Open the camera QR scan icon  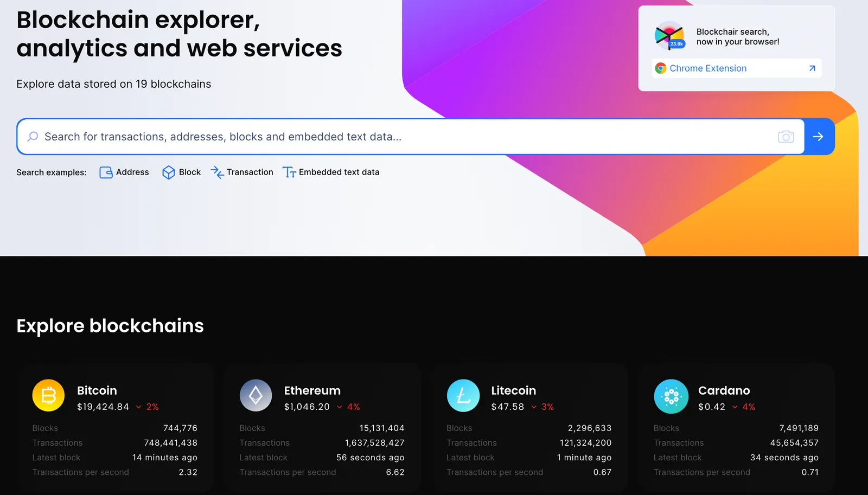[786, 137]
